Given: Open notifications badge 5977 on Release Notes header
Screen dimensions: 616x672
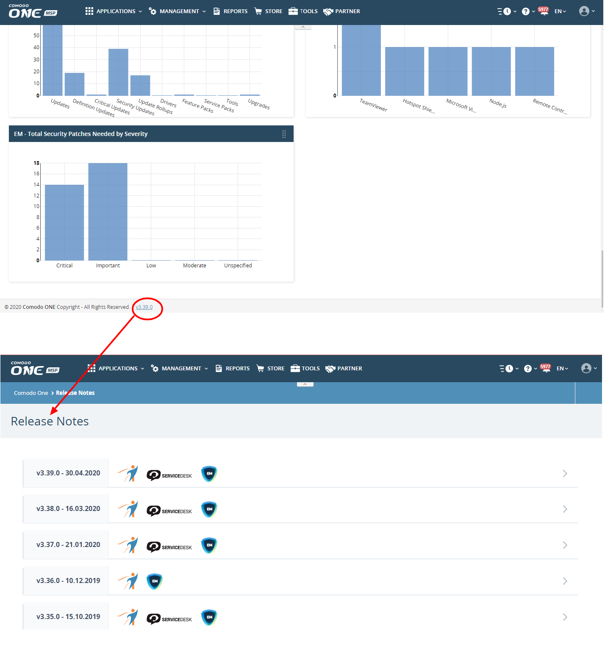Looking at the screenshot, I should pyautogui.click(x=545, y=368).
